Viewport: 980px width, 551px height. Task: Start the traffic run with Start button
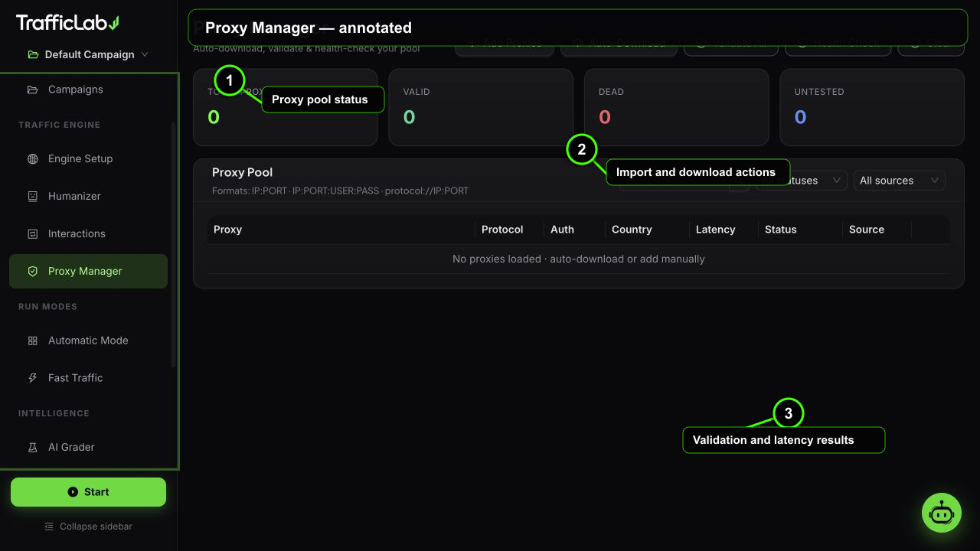coord(88,492)
